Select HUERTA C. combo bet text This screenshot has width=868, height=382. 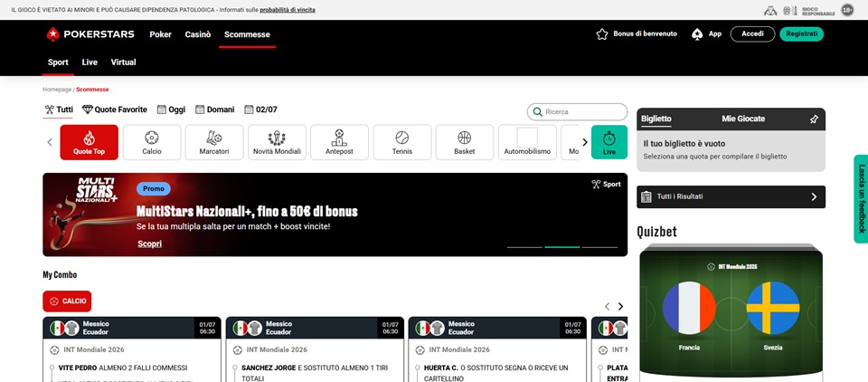[x=496, y=373]
